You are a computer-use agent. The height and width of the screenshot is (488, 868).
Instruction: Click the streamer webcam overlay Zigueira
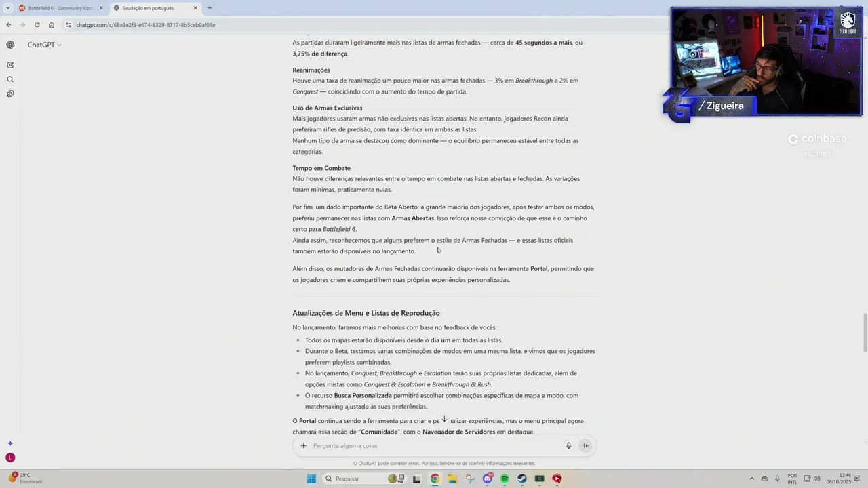766,62
